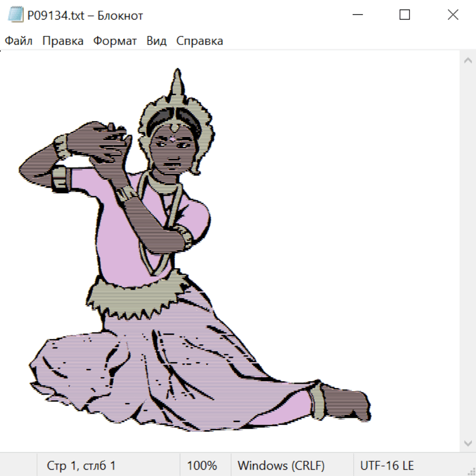Open the Справка menu
476x476 pixels.
click(199, 41)
